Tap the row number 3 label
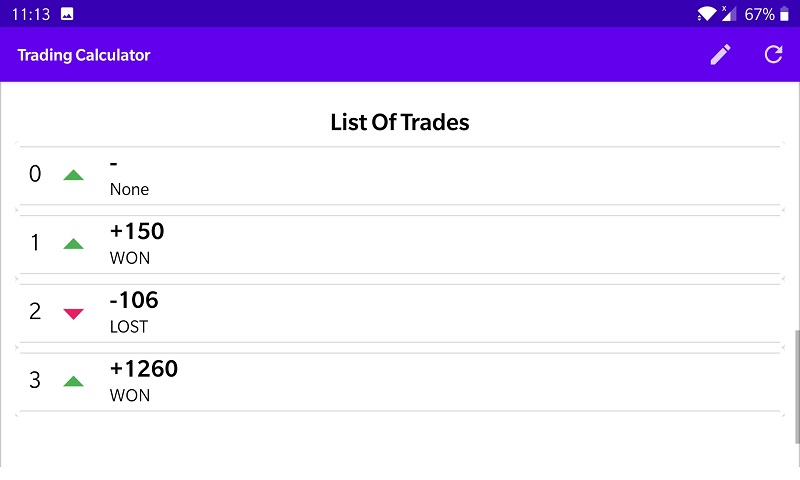Viewport: 800px width, 480px height. (35, 381)
